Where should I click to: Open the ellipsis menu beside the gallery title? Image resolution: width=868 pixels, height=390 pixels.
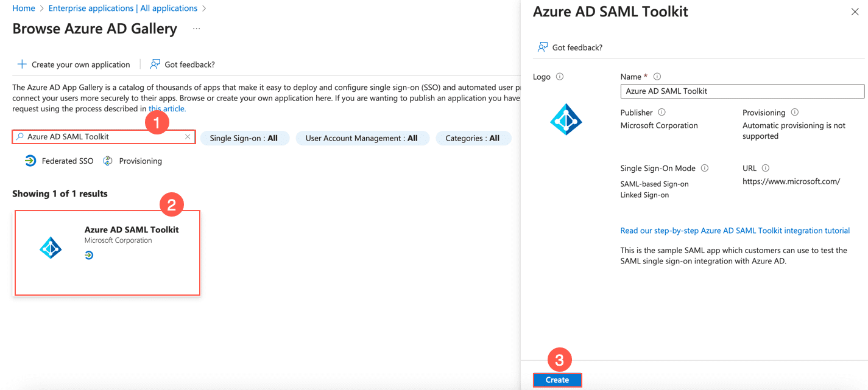click(x=196, y=29)
